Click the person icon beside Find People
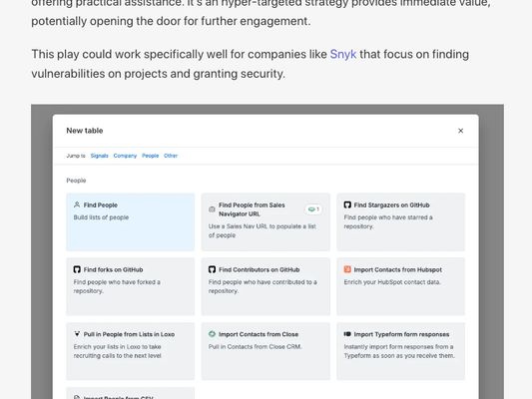 point(77,204)
